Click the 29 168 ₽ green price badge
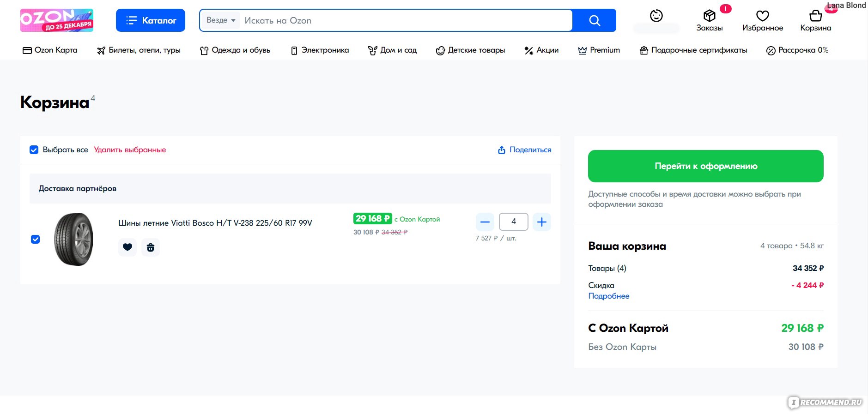This screenshot has width=868, height=414. pos(372,218)
